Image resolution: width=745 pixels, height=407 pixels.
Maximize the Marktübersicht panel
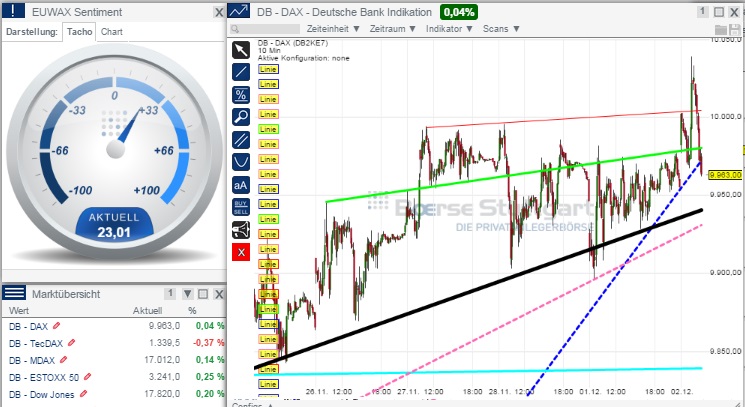203,294
